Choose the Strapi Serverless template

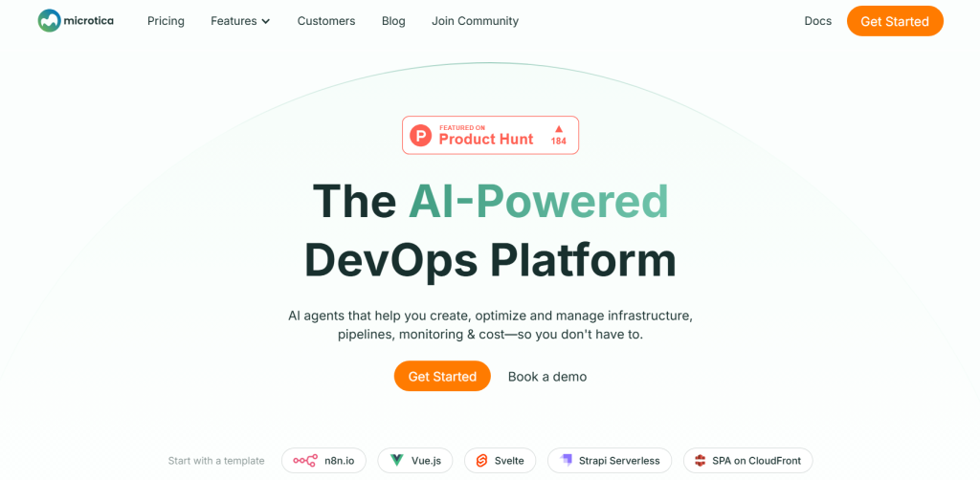pyautogui.click(x=610, y=461)
